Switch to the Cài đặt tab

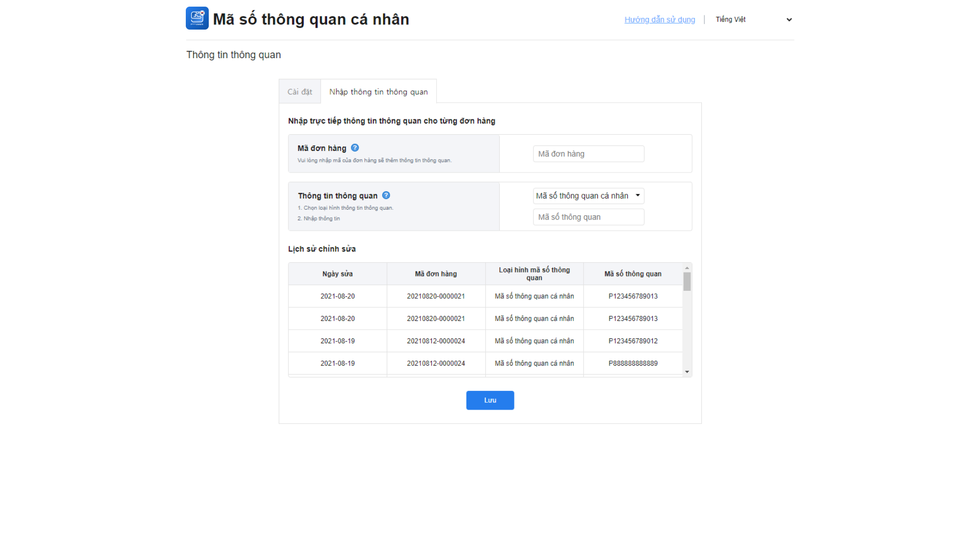click(x=300, y=92)
